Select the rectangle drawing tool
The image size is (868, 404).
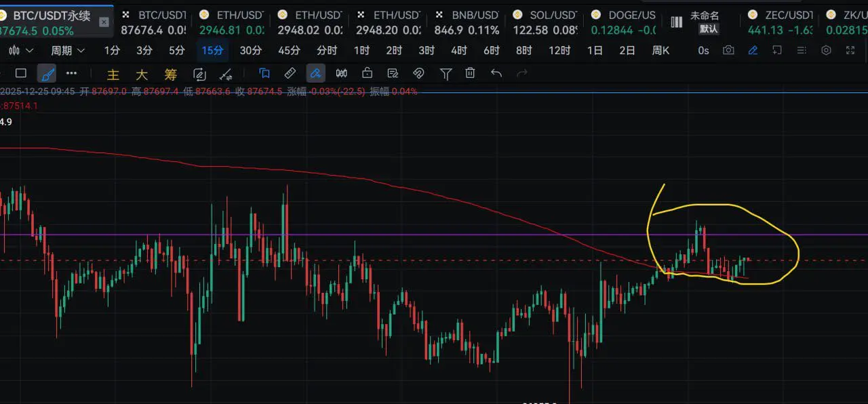point(21,73)
